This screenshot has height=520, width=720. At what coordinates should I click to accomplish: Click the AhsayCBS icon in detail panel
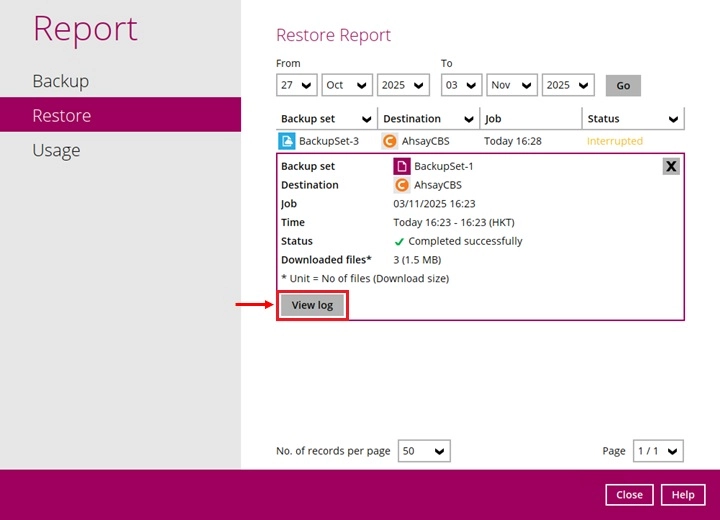(401, 185)
